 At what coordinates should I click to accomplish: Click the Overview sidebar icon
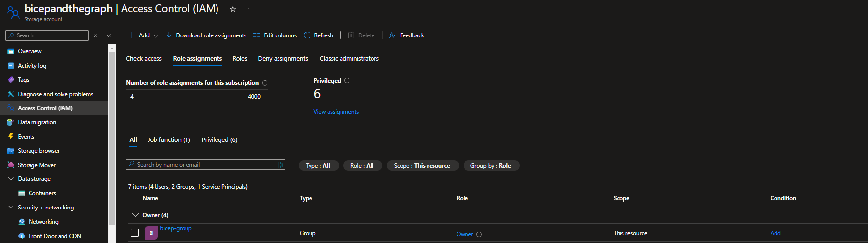(x=11, y=51)
